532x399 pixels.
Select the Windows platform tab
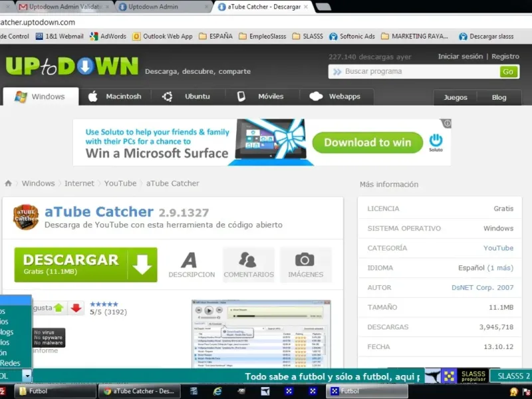coord(41,96)
